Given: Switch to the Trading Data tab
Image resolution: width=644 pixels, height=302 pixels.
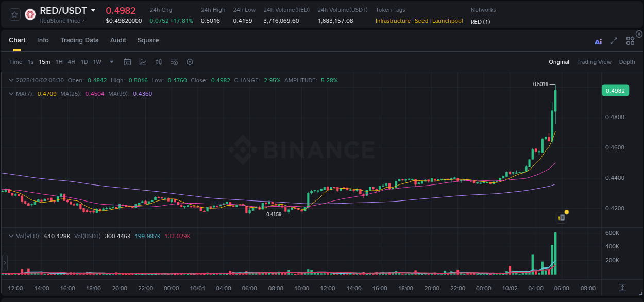Looking at the screenshot, I should 79,40.
